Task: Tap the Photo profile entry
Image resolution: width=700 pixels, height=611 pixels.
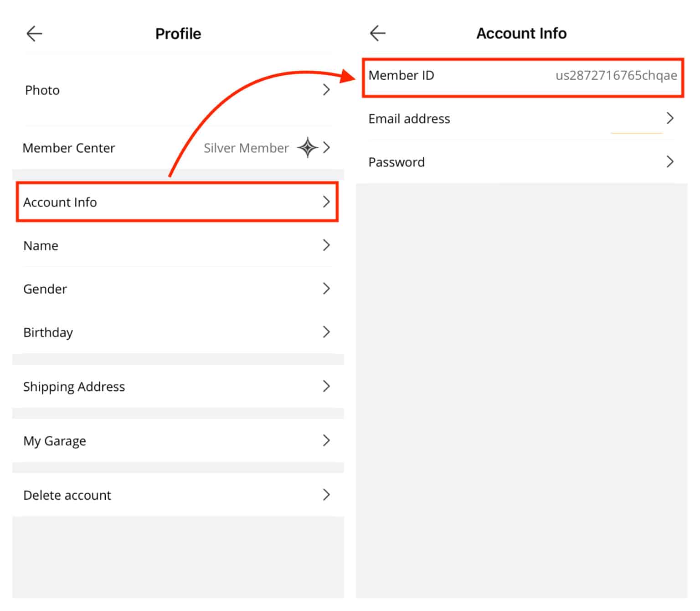Action: coord(178,90)
